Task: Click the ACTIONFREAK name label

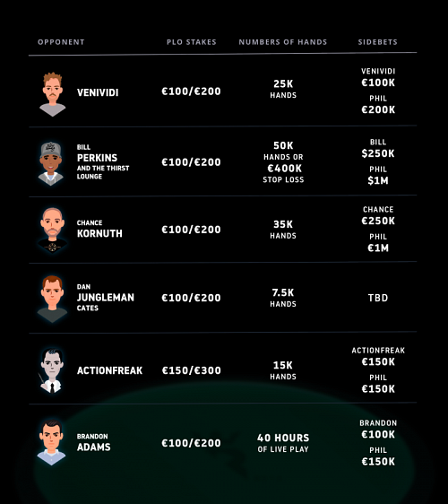Action: point(110,370)
